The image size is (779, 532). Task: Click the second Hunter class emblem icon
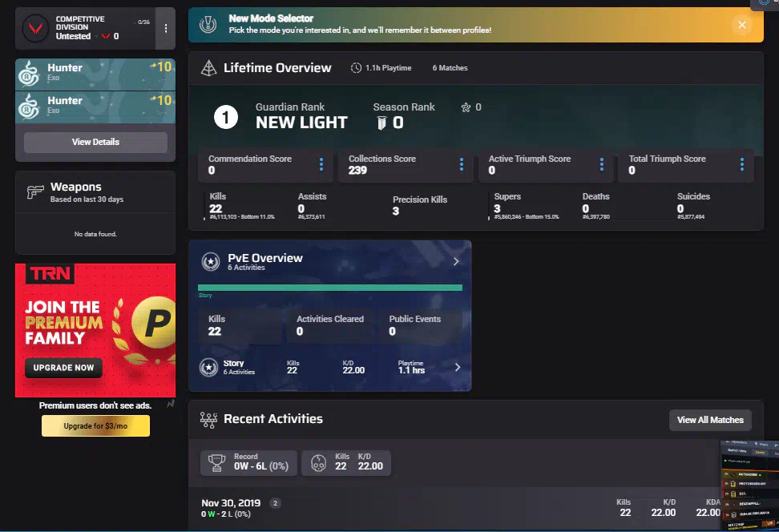(30, 106)
